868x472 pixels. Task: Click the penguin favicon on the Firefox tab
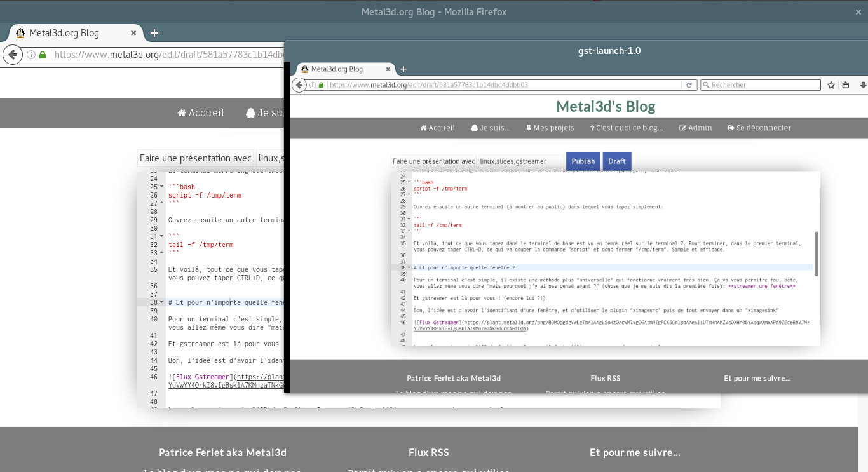click(x=20, y=33)
